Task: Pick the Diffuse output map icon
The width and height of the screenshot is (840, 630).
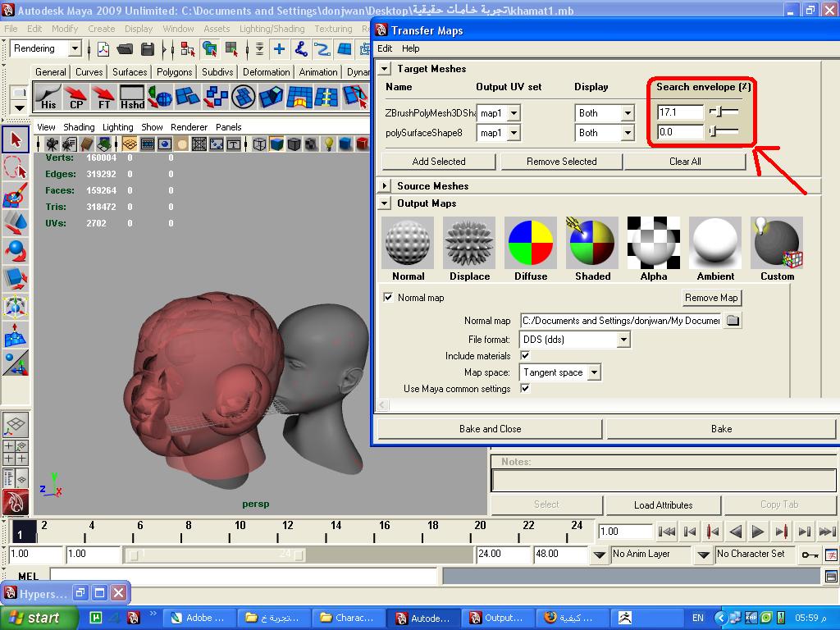Action: [531, 243]
